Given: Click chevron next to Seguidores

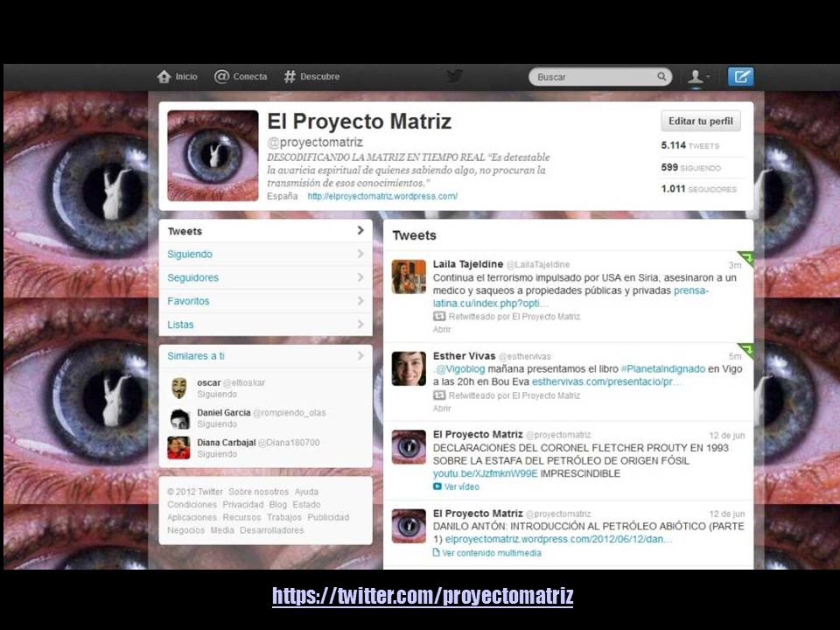Looking at the screenshot, I should pyautogui.click(x=360, y=277).
